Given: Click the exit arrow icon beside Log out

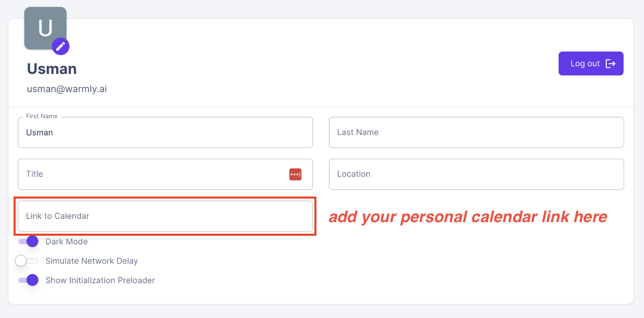Looking at the screenshot, I should [x=610, y=64].
